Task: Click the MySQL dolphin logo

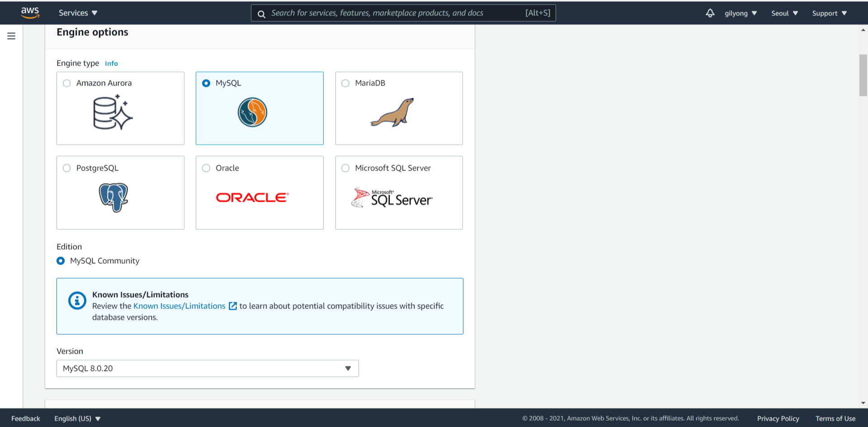Action: [252, 112]
